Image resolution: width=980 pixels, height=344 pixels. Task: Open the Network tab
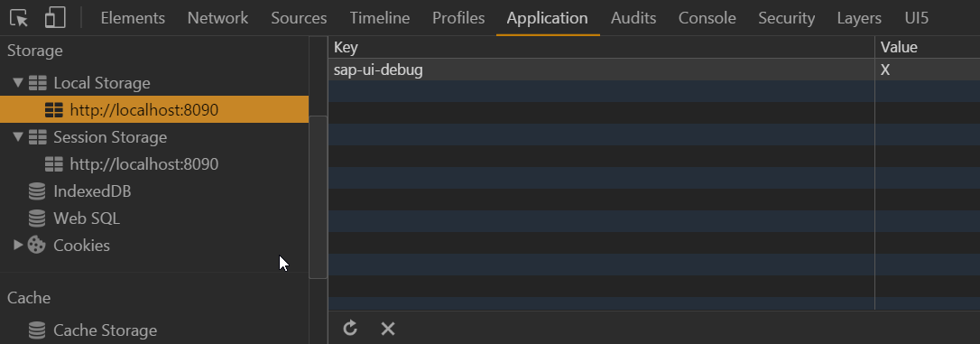[217, 18]
